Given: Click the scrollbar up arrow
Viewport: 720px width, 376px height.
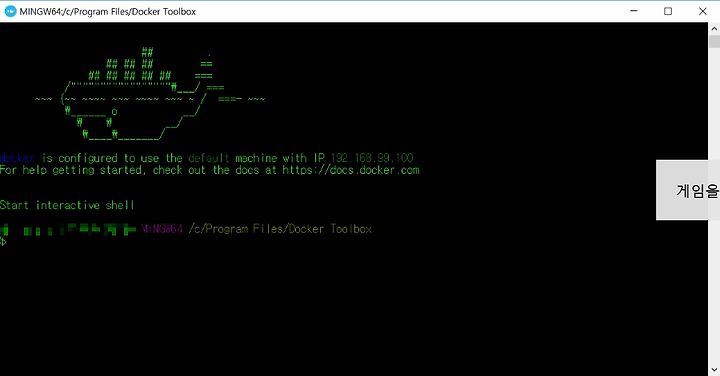Looking at the screenshot, I should click(714, 28).
